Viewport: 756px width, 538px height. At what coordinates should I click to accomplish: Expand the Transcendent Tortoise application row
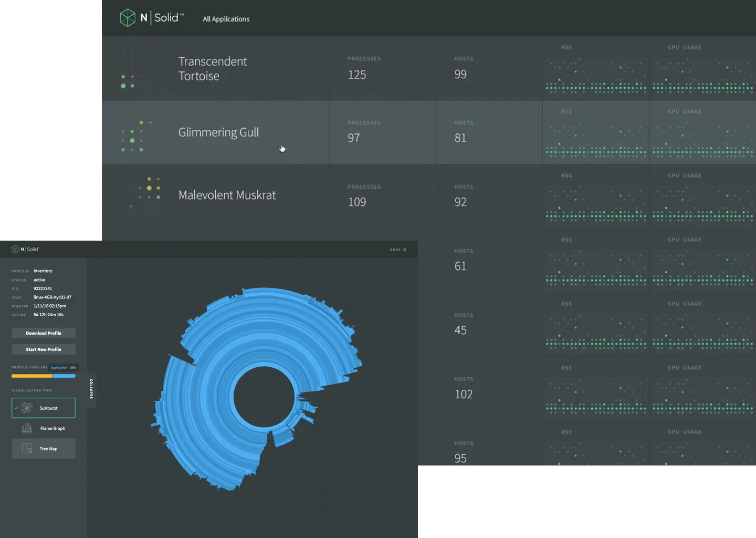point(213,68)
